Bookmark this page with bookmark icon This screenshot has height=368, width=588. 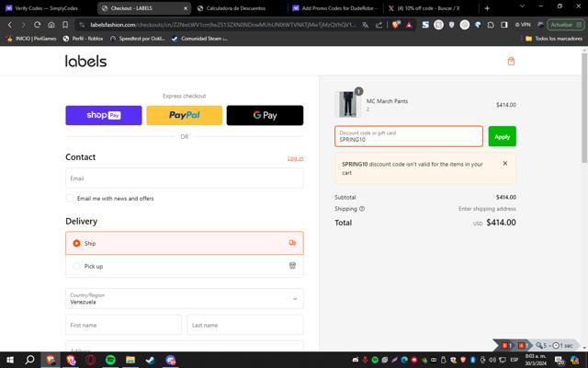65,25
